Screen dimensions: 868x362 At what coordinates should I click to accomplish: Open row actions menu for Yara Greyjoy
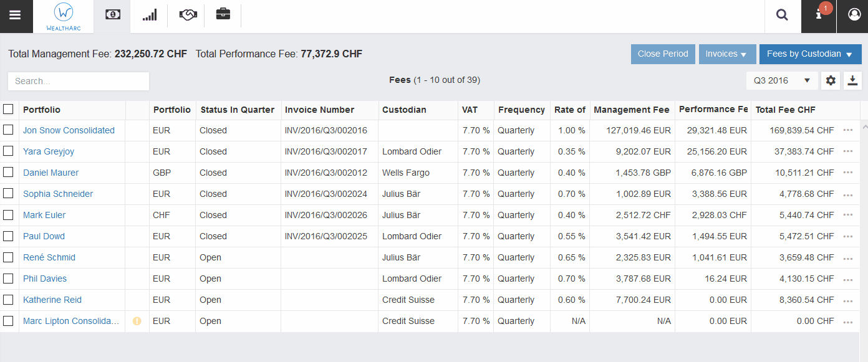pyautogui.click(x=847, y=151)
